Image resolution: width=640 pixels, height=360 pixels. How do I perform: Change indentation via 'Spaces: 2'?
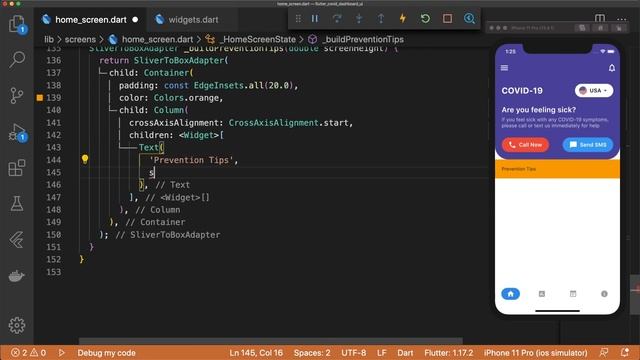[x=312, y=353]
